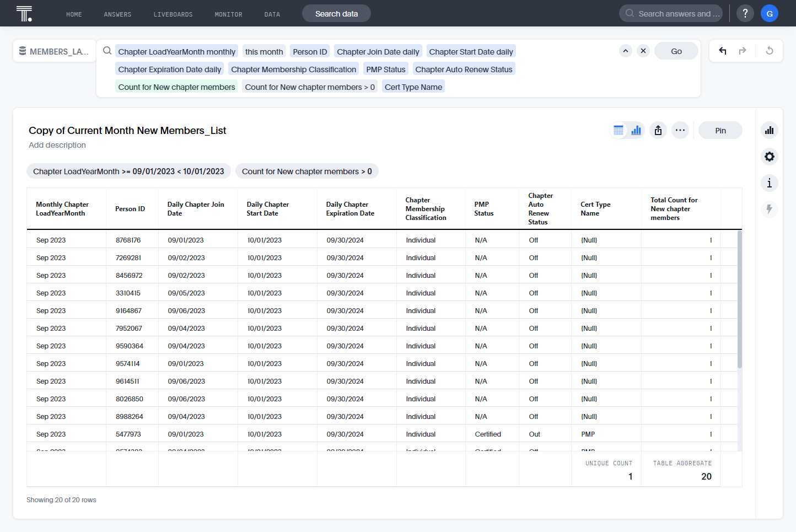The height and width of the screenshot is (532, 796).
Task: Open the Monitor tab
Action: click(228, 14)
